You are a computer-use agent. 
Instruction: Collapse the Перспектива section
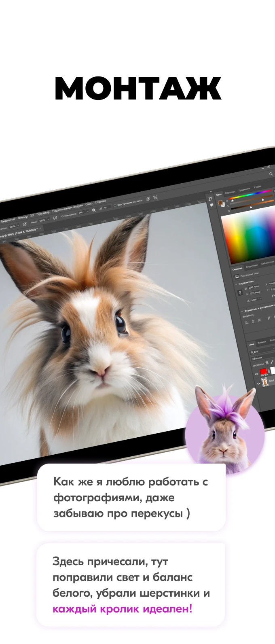click(236, 284)
